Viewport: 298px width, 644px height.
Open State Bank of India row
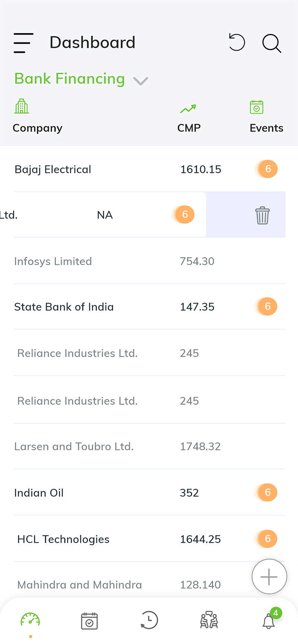click(x=149, y=307)
